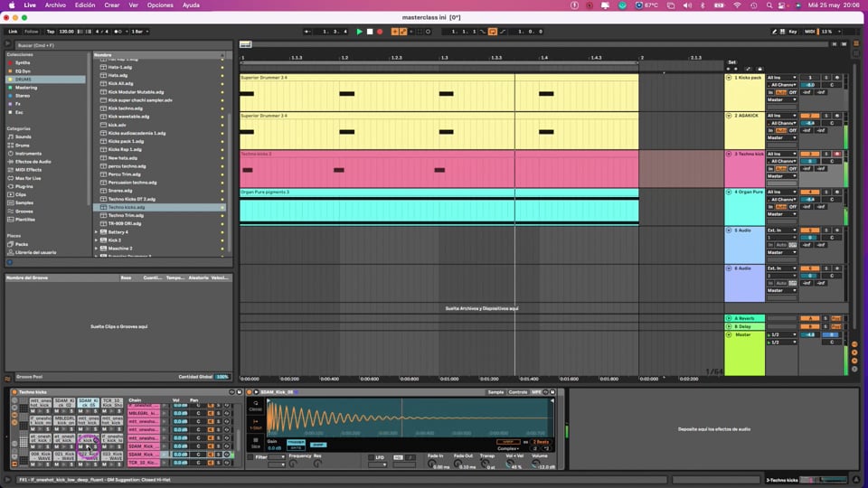
Task: Toggle the Techno kicks device on/off
Action: coord(14,392)
